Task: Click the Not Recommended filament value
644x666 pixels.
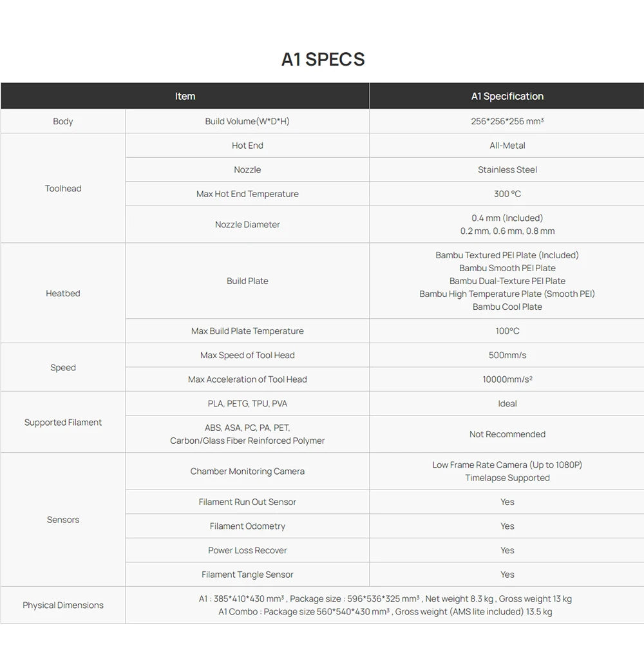Action: [507, 434]
